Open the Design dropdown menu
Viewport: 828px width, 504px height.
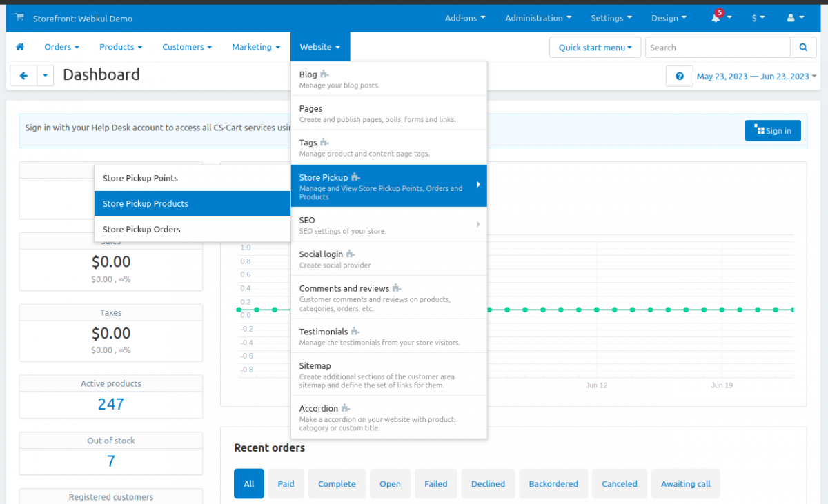669,18
